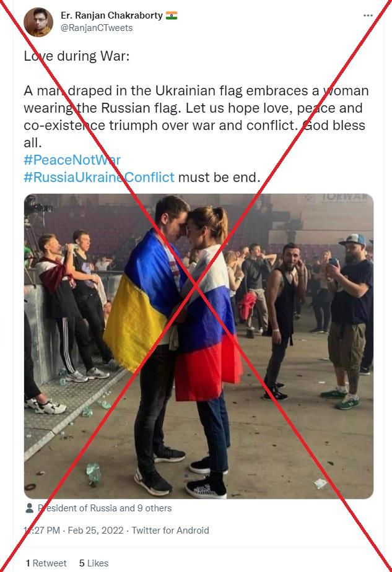
Task: Open the Twitter for Android source link
Action: click(x=170, y=531)
